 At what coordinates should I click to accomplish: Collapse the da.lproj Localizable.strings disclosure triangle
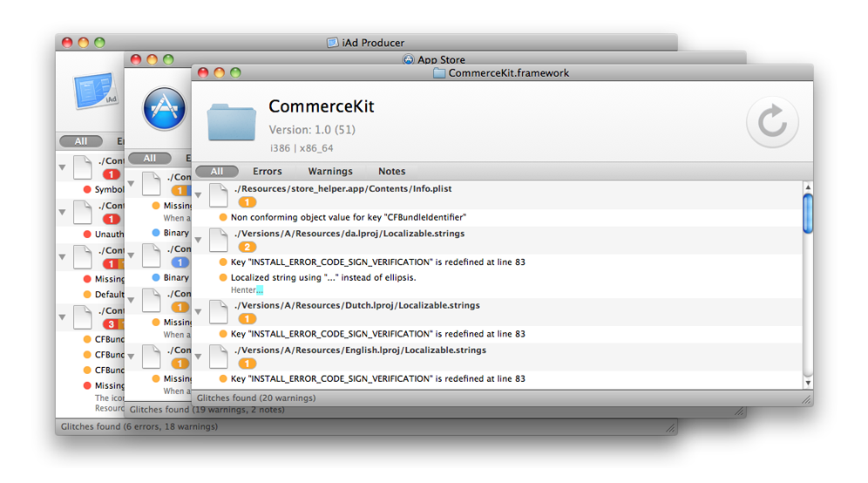198,240
